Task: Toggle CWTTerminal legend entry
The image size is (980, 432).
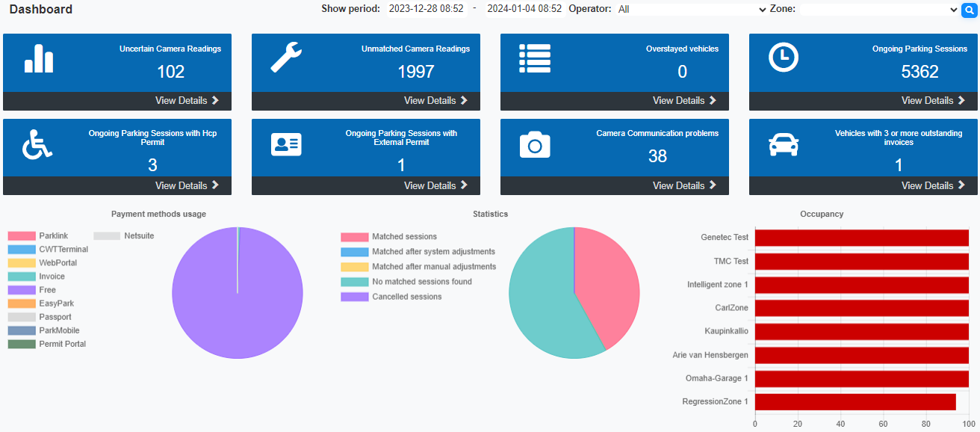Action: (48, 250)
